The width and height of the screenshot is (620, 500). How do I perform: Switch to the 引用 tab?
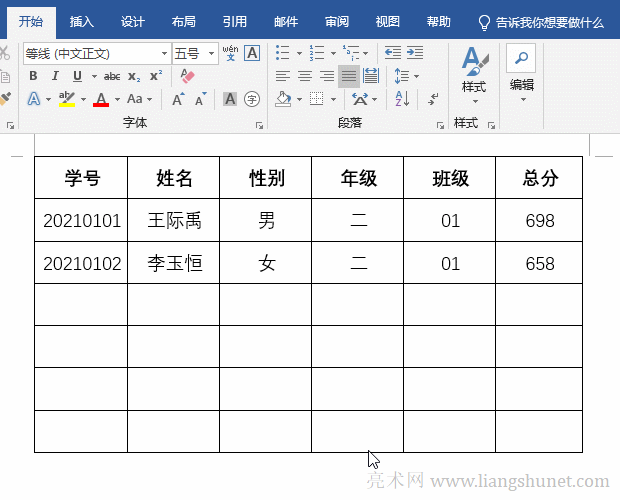[235, 22]
